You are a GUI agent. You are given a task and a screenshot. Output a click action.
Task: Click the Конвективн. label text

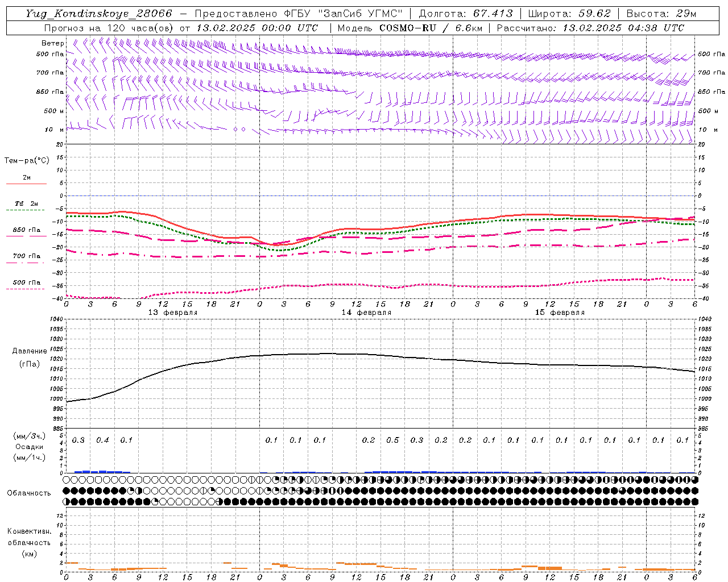[29, 531]
